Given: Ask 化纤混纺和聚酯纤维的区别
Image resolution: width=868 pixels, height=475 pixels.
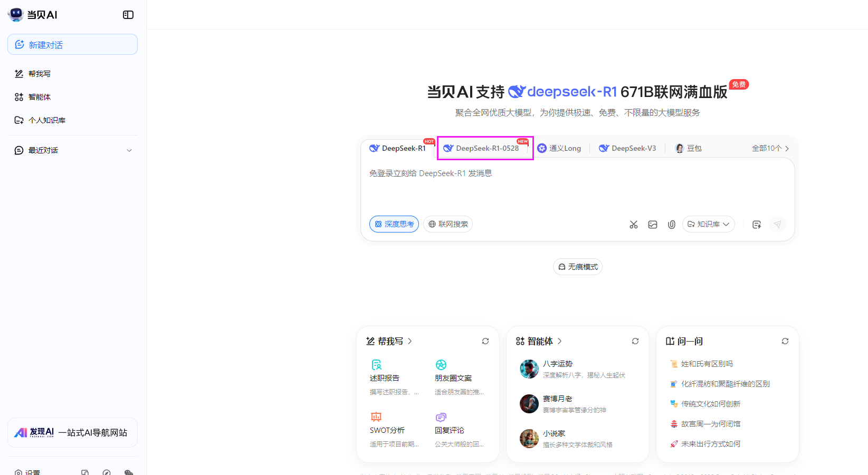Looking at the screenshot, I should tap(720, 384).
